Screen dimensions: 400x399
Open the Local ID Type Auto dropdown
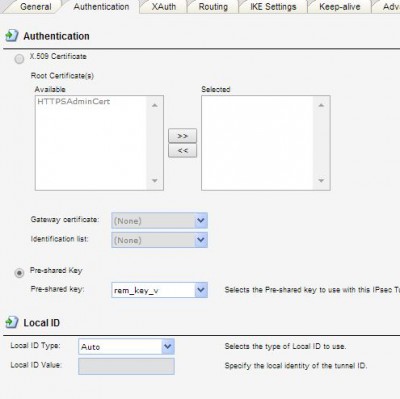[x=126, y=347]
